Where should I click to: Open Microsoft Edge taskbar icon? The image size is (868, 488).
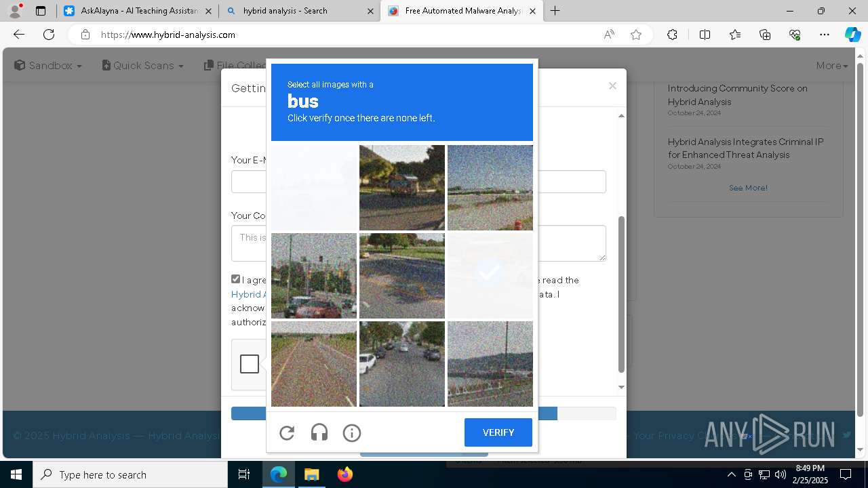[x=279, y=474]
